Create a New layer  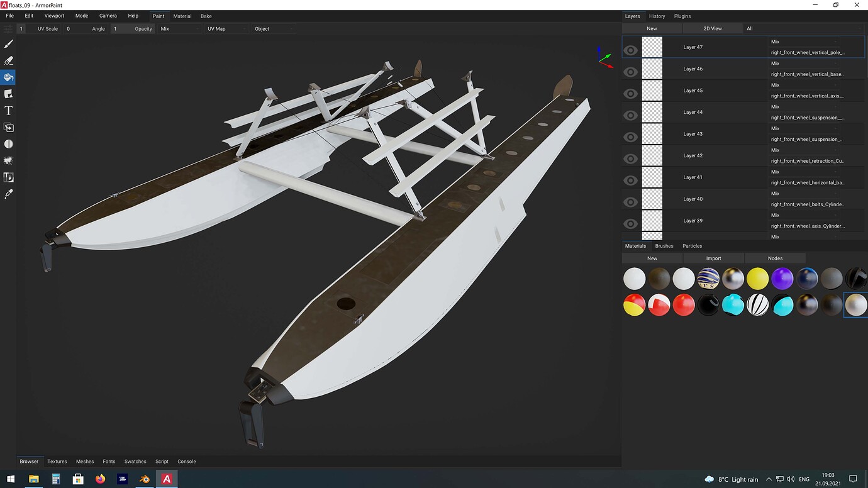click(652, 29)
